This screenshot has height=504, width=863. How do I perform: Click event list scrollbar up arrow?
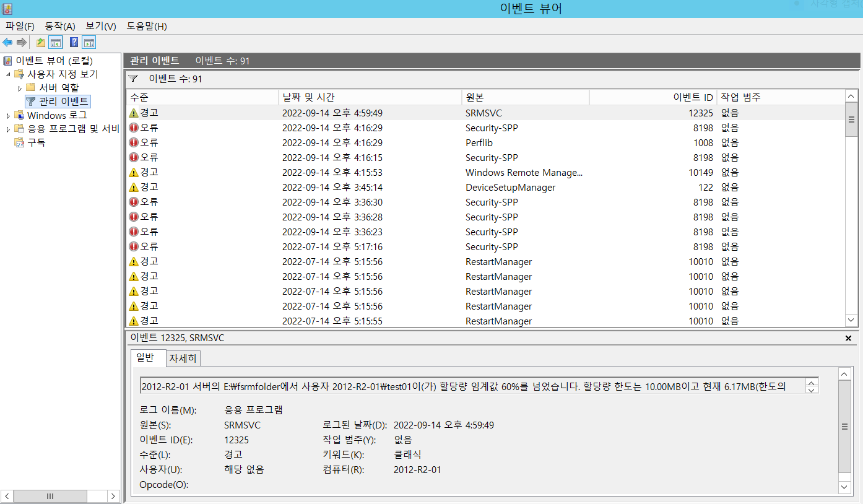click(x=851, y=97)
